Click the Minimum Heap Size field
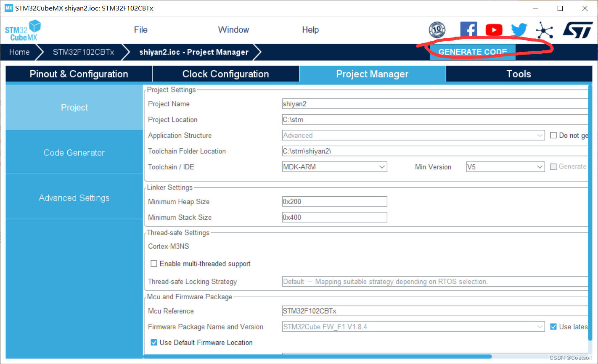Viewport: 598px width, 364px height. click(x=335, y=202)
